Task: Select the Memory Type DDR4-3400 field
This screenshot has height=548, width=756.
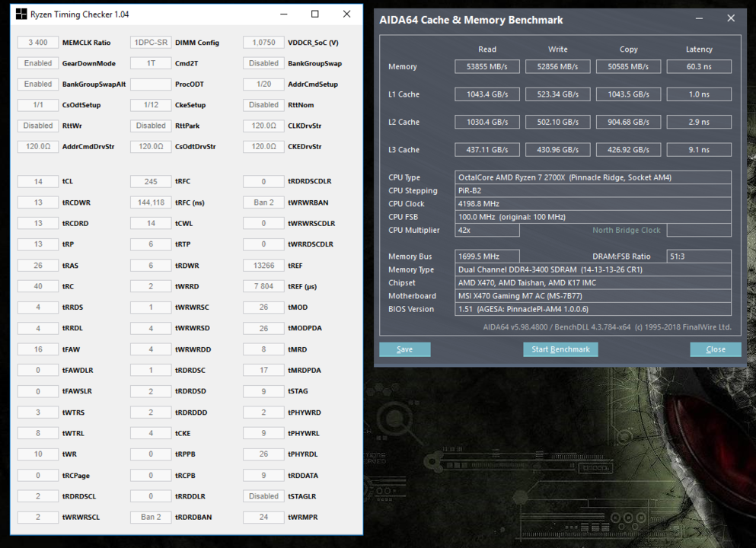Action: pos(593,269)
